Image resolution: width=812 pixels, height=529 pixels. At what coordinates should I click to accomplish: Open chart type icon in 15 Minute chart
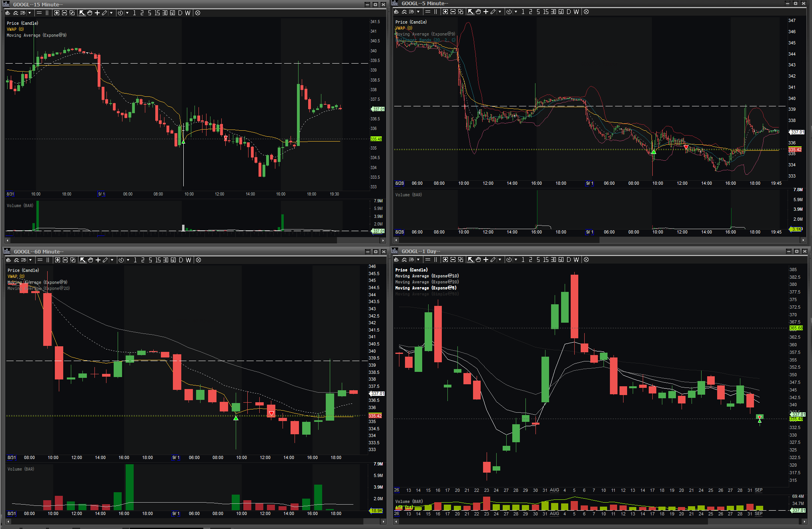pyautogui.click(x=8, y=13)
